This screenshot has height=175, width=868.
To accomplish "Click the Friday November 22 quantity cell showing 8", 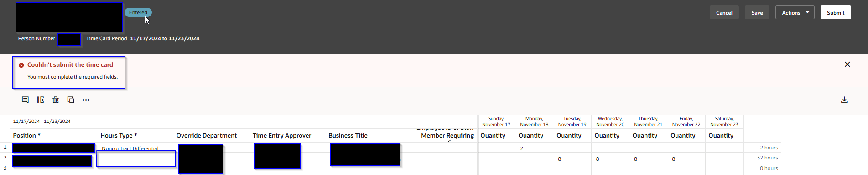I will [x=686, y=159].
